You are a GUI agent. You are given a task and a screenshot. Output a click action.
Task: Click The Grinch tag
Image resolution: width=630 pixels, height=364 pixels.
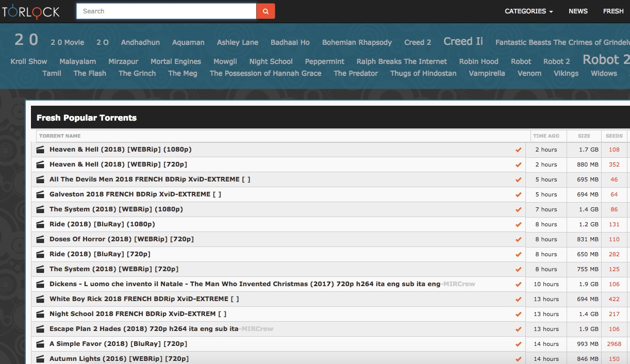(x=137, y=73)
